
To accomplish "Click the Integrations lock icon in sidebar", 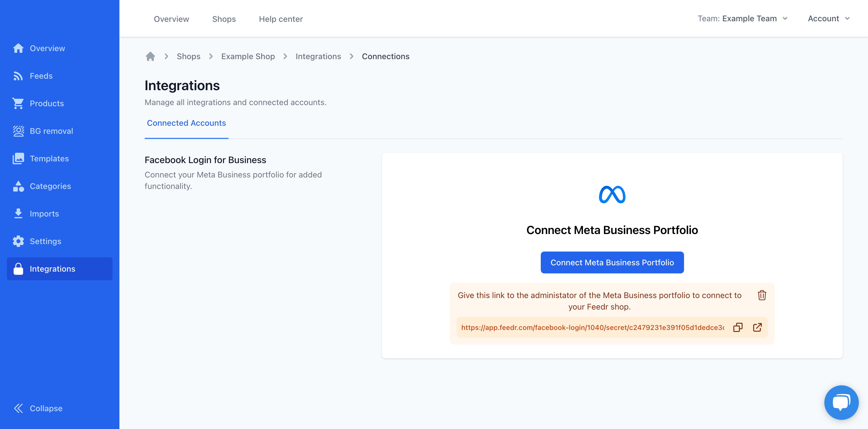I will [18, 269].
